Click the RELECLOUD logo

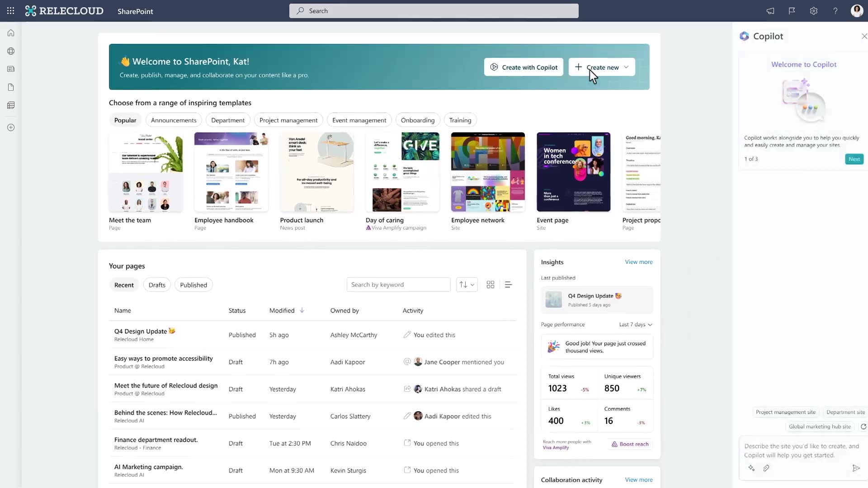click(x=64, y=11)
